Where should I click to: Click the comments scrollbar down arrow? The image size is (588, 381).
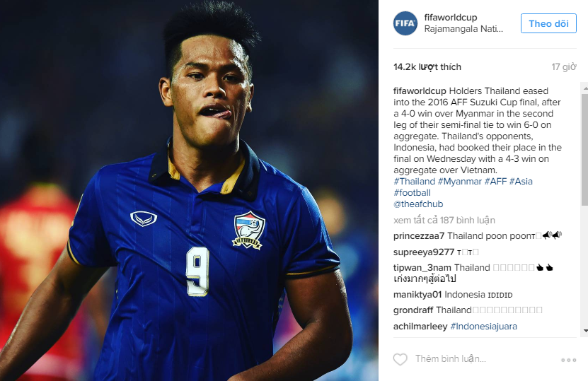pos(584,331)
